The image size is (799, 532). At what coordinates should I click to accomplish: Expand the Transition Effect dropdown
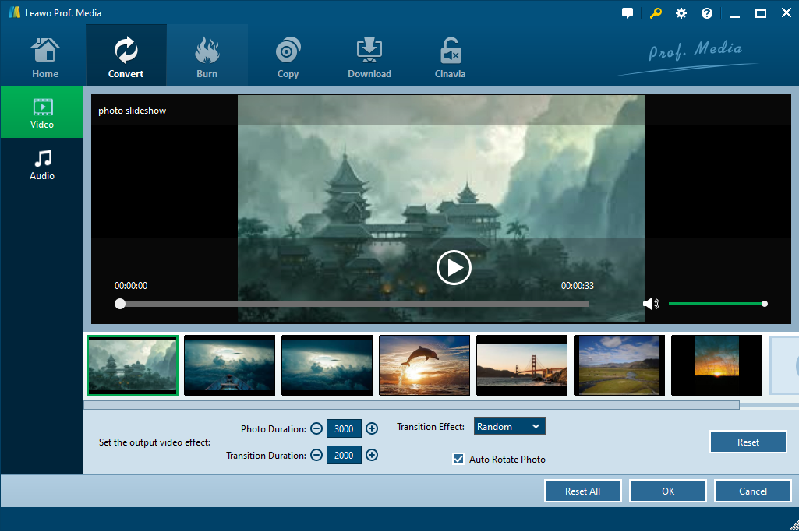510,427
